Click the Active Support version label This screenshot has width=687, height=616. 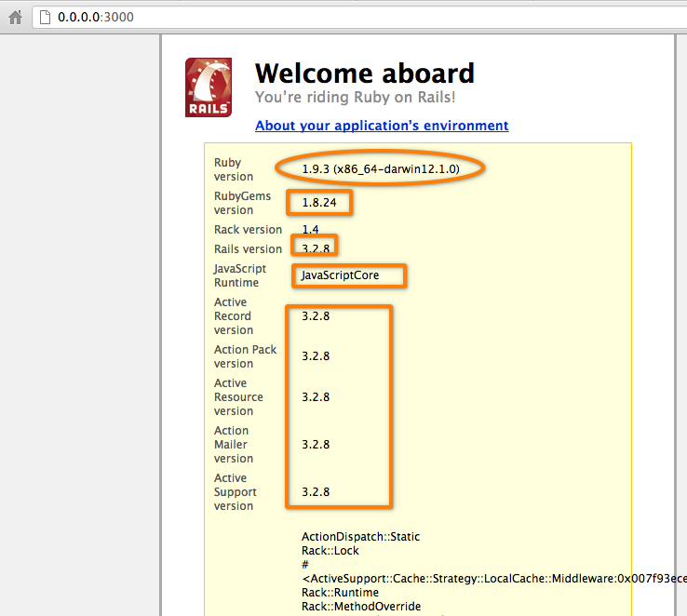pos(236,492)
